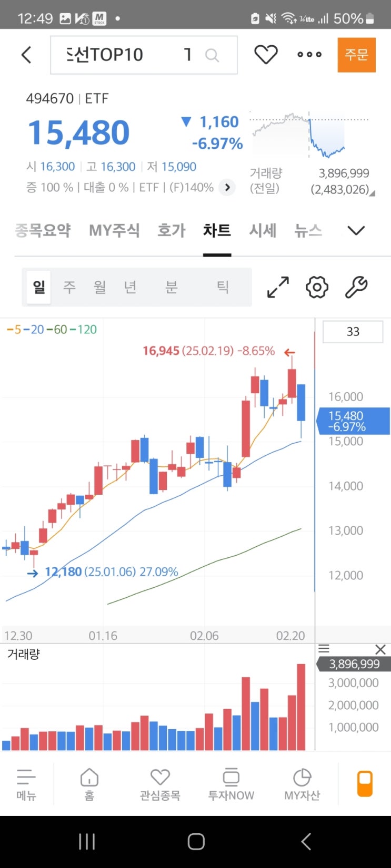This screenshot has width=391, height=868.
Task: Tap the back arrow in header
Action: [x=26, y=55]
